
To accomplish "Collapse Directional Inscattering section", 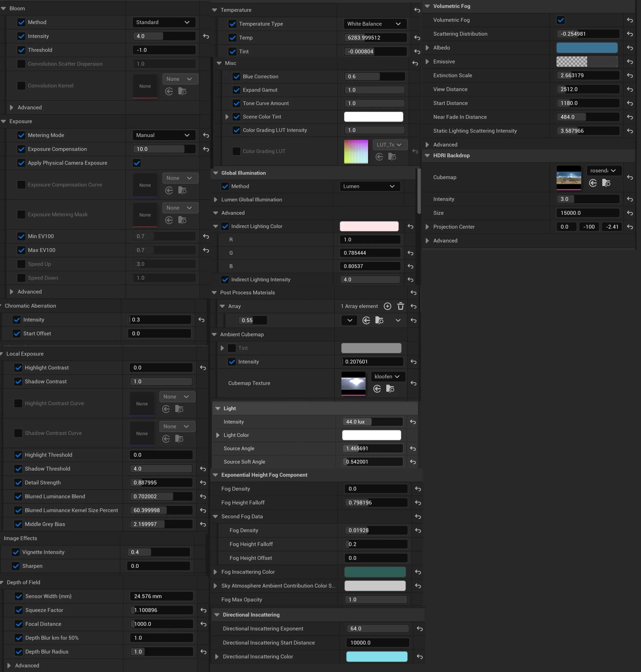I will click(x=217, y=615).
